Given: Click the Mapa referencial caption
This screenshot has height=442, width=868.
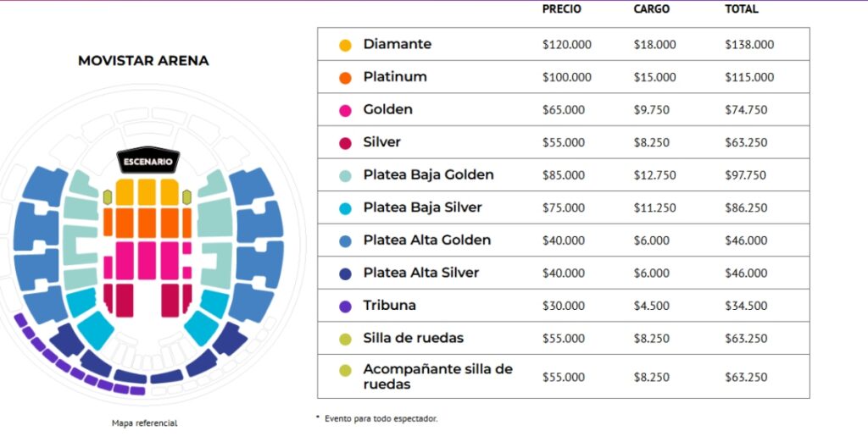Looking at the screenshot, I should click(x=144, y=423).
